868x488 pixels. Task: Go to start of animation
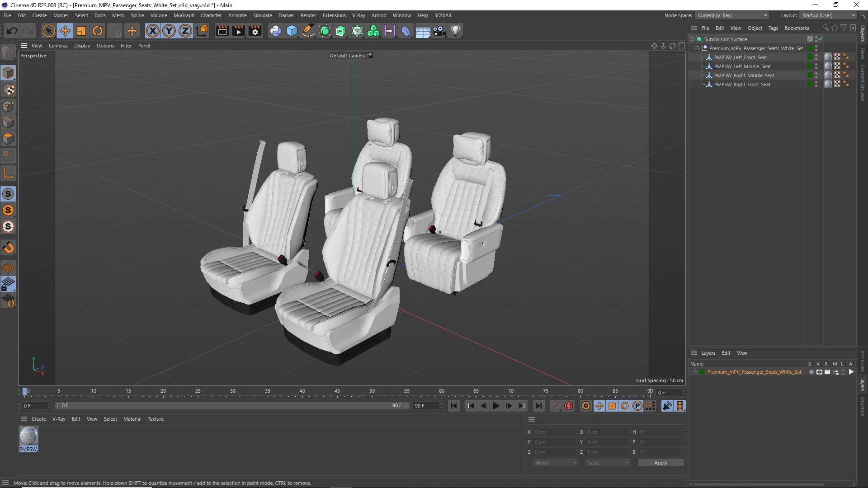coord(454,406)
